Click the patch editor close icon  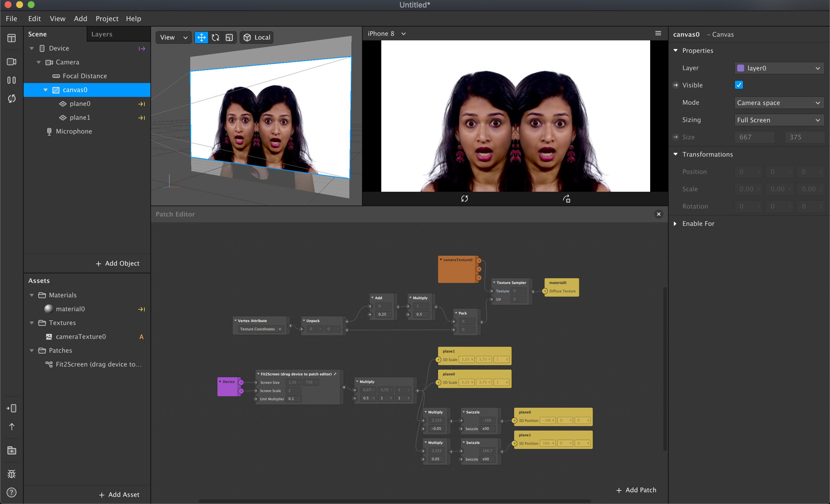[x=659, y=214]
